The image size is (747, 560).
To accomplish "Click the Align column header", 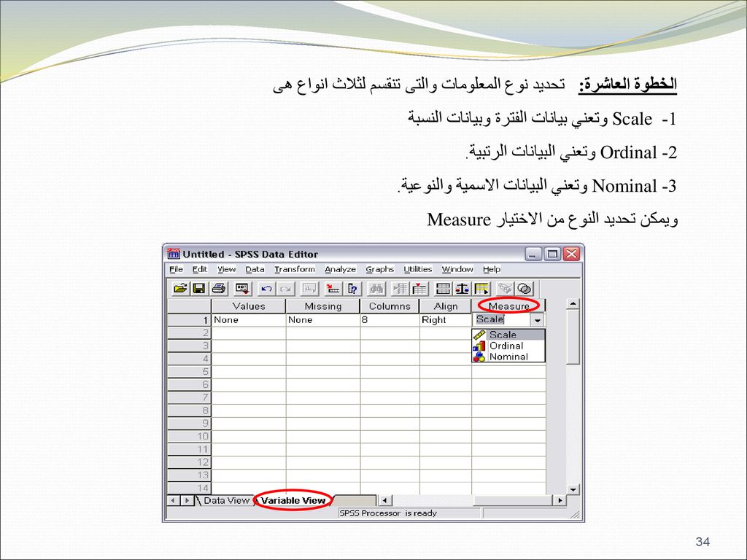I will pos(446,306).
